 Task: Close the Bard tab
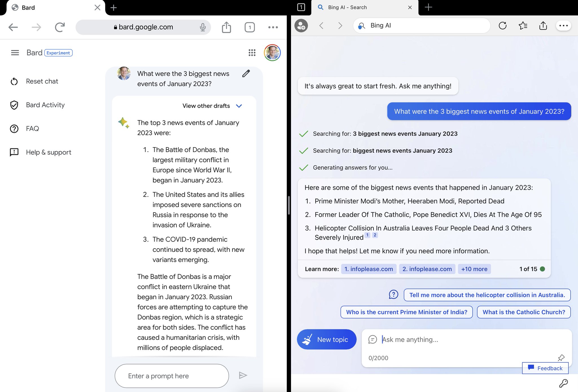[97, 8]
